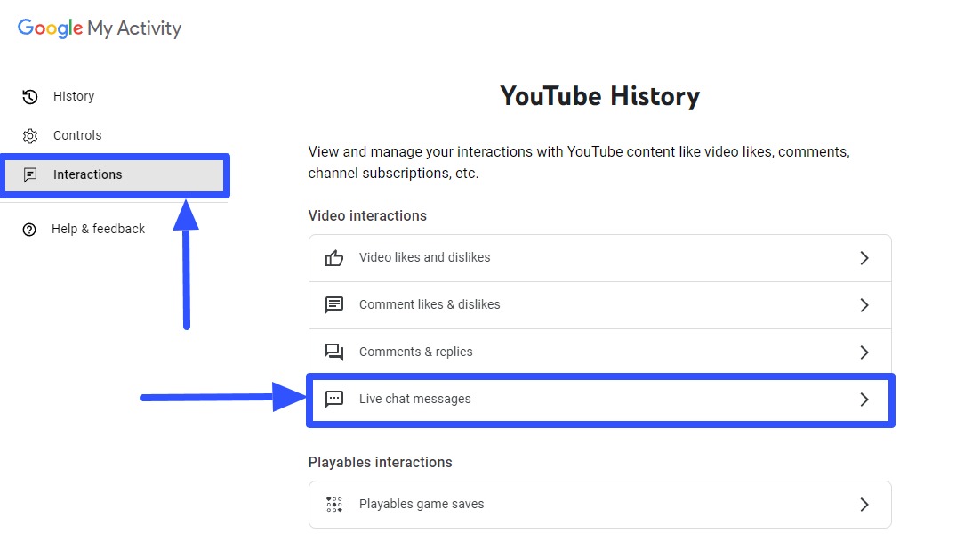Select the Controls gear icon
Screen dimensions: 980x550
pyautogui.click(x=29, y=135)
